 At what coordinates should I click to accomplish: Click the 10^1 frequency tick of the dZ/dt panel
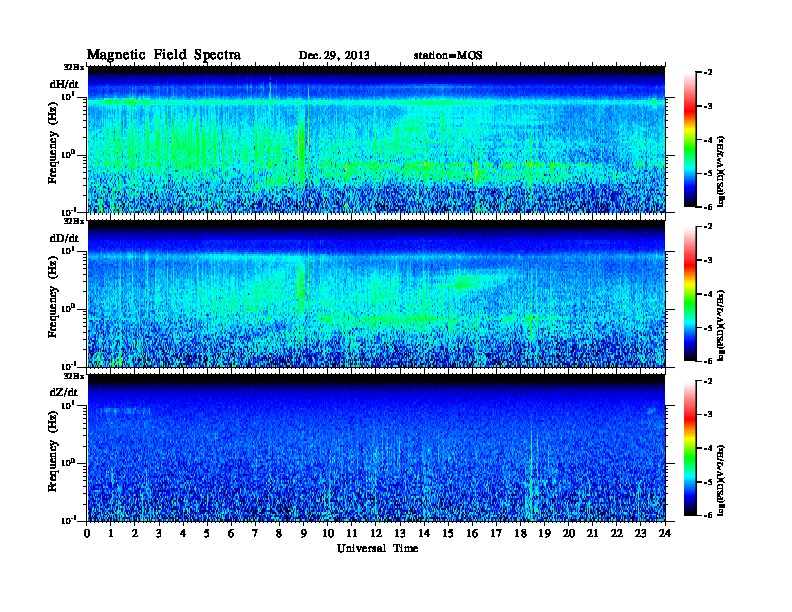(x=68, y=405)
